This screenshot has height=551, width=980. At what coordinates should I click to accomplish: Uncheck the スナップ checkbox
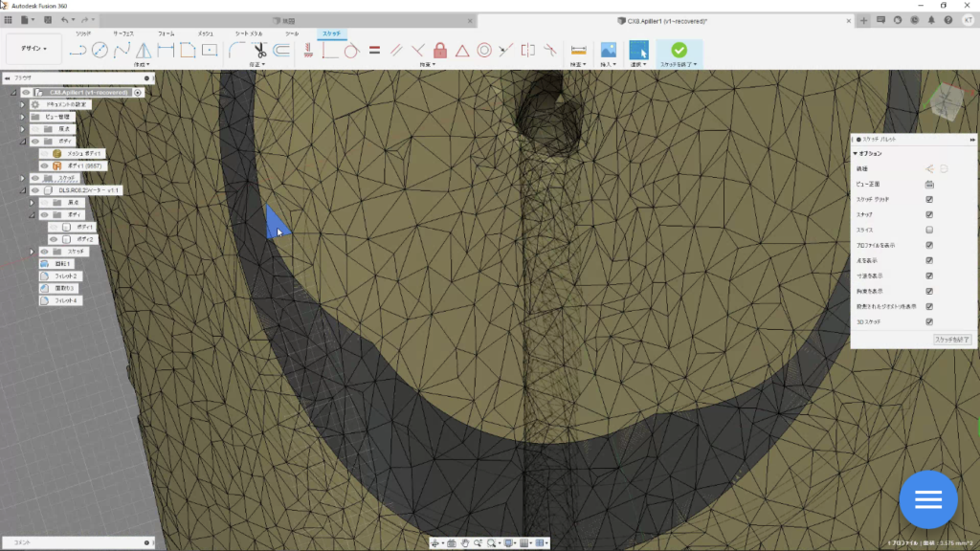coord(929,214)
